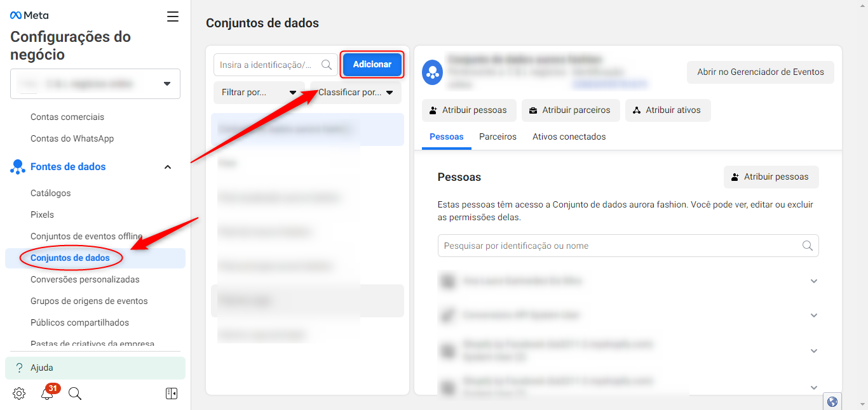Collapse the Fontes de dados section
The image size is (868, 410).
(x=168, y=167)
